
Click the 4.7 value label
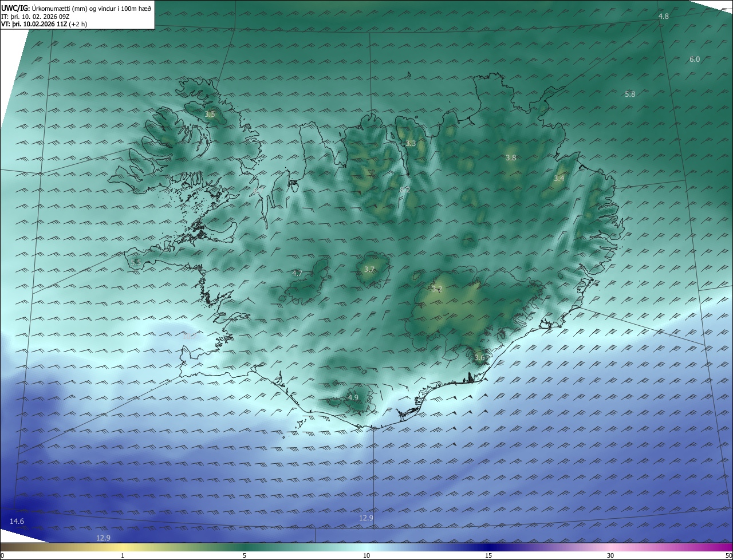(297, 274)
